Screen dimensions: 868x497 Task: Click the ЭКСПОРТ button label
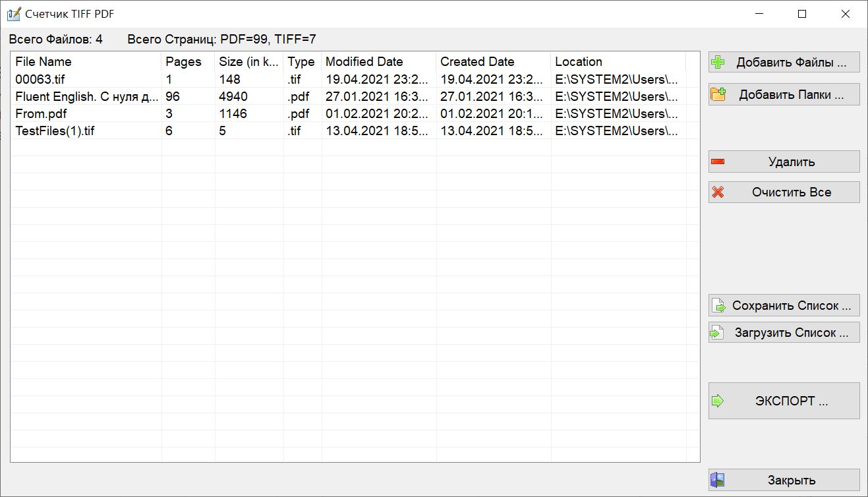tap(792, 401)
